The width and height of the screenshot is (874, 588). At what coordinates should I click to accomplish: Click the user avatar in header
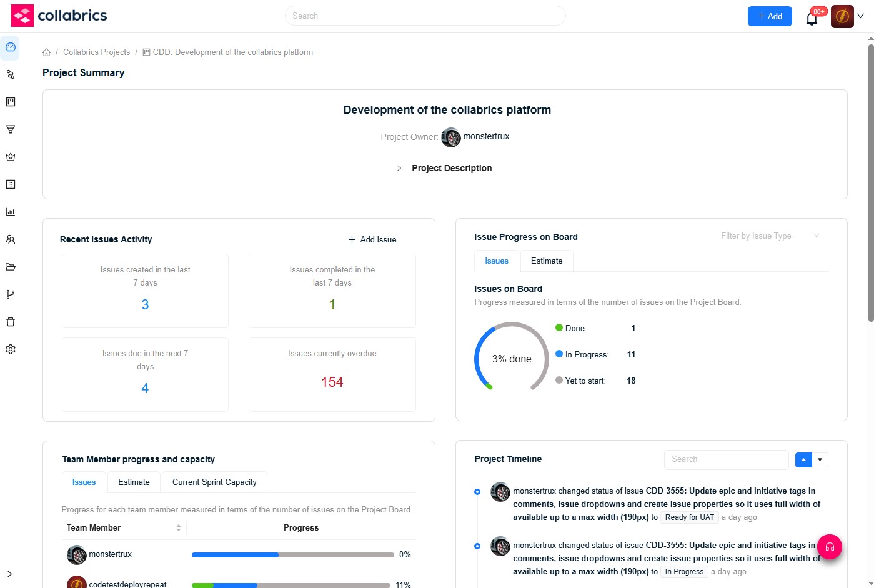click(x=842, y=16)
